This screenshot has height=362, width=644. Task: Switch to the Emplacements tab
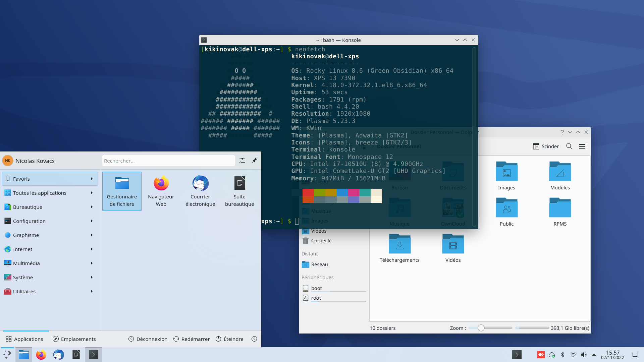pos(74,339)
